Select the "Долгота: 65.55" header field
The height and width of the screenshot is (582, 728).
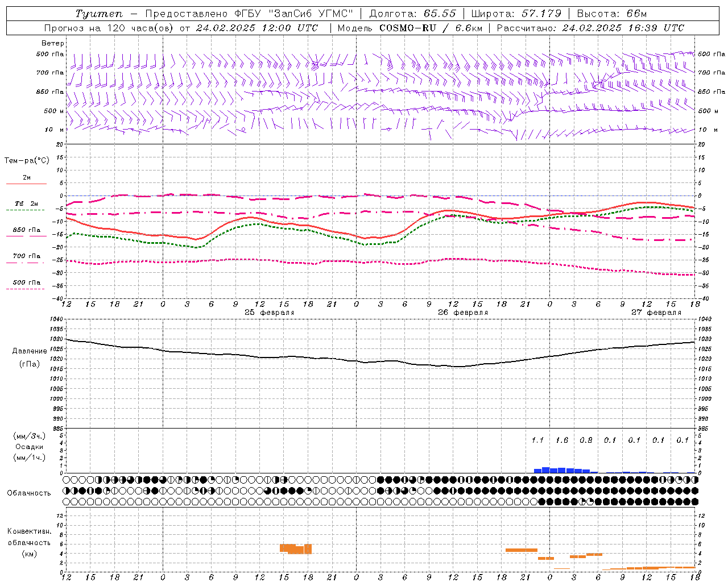412,14
